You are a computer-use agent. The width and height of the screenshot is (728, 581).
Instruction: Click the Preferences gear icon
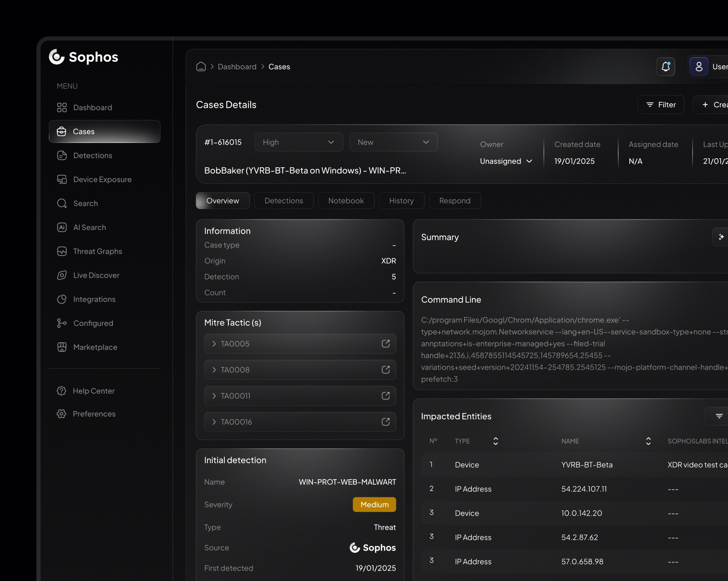point(61,414)
